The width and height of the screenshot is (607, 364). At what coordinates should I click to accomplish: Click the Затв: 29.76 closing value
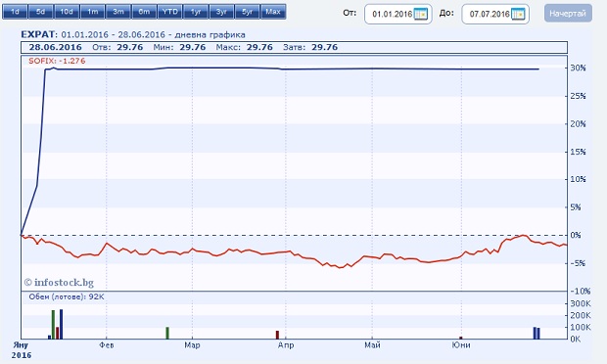310,47
